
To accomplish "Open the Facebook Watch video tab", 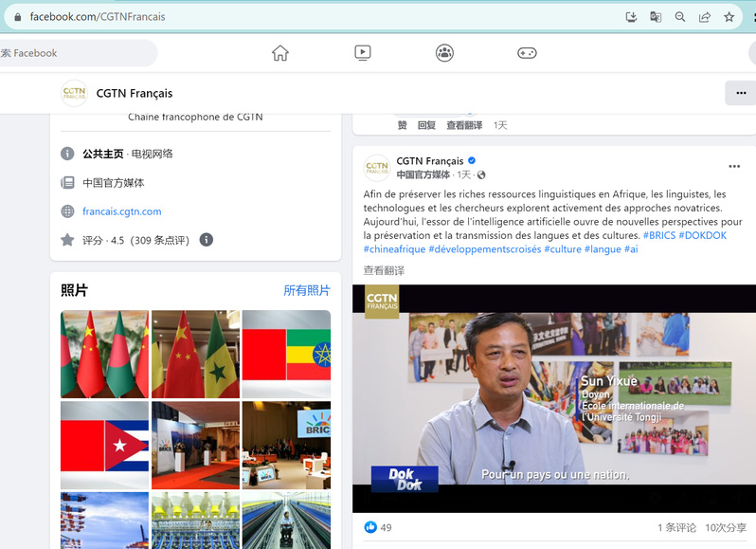I will [363, 52].
